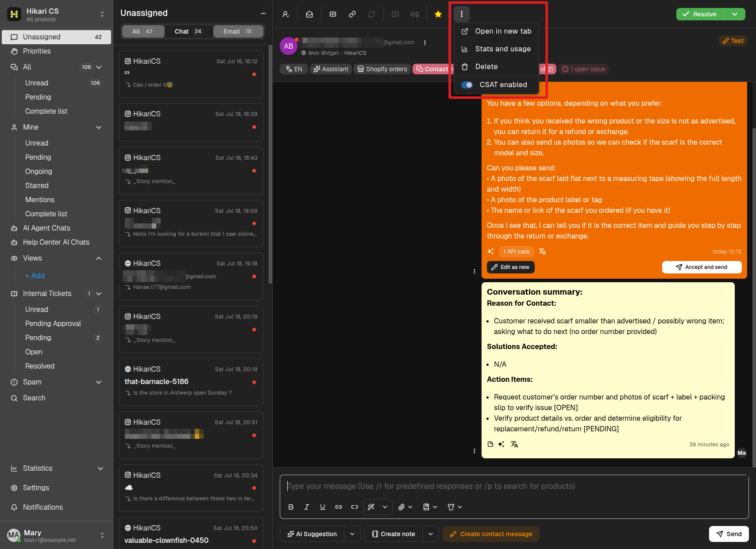
Task: Click the t-shirt products icon in editor
Action: 451,507
